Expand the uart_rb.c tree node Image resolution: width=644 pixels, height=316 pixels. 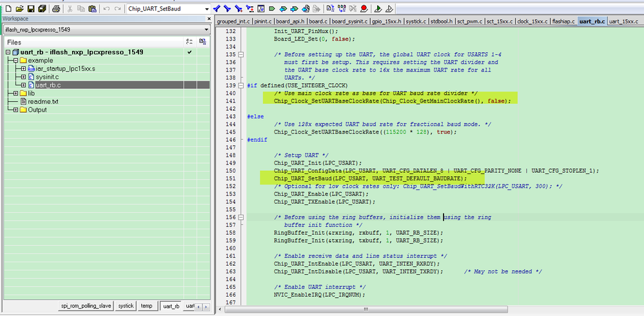23,85
